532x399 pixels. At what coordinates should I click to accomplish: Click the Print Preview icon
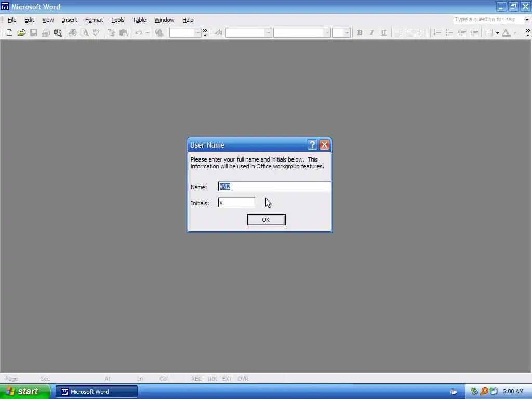coord(85,33)
